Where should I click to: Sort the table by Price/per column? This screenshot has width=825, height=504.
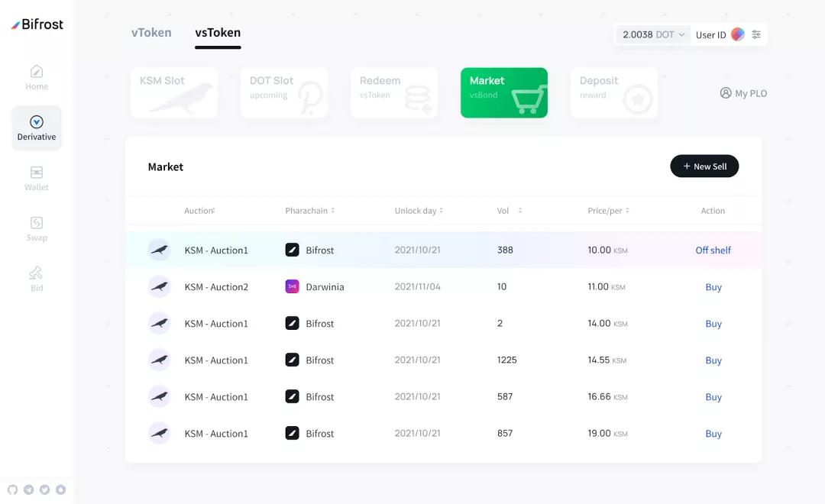tap(608, 211)
